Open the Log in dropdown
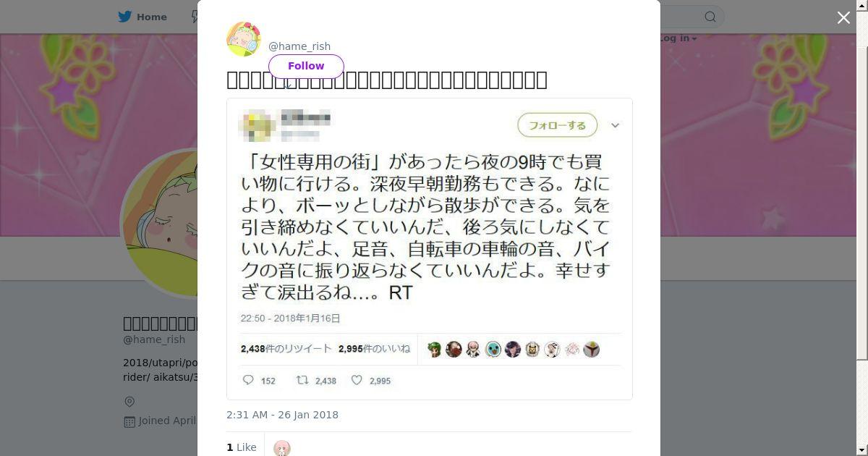 click(677, 38)
